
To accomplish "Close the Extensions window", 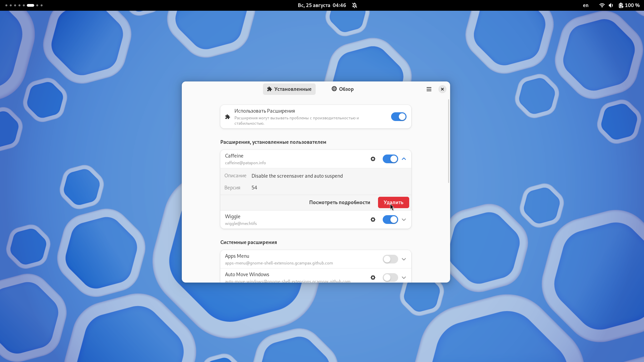I will point(442,89).
